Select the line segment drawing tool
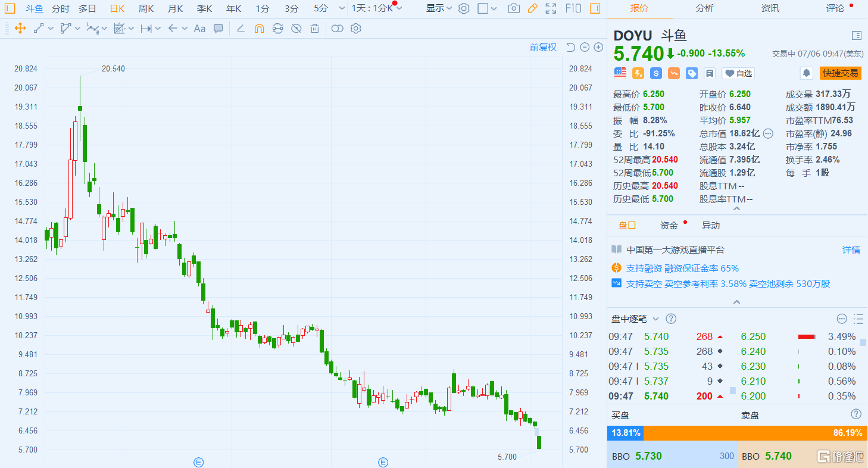The height and width of the screenshot is (468, 868). click(39, 28)
